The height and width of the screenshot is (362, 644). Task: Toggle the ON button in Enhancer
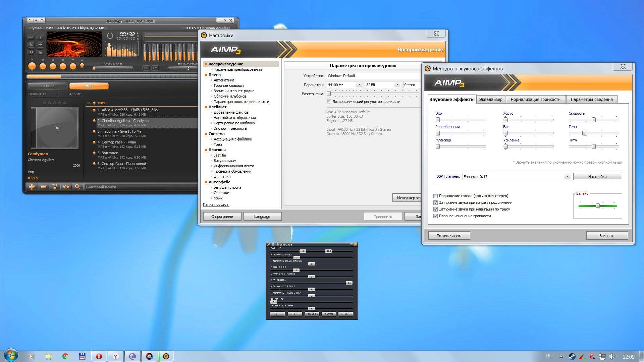coord(277,314)
